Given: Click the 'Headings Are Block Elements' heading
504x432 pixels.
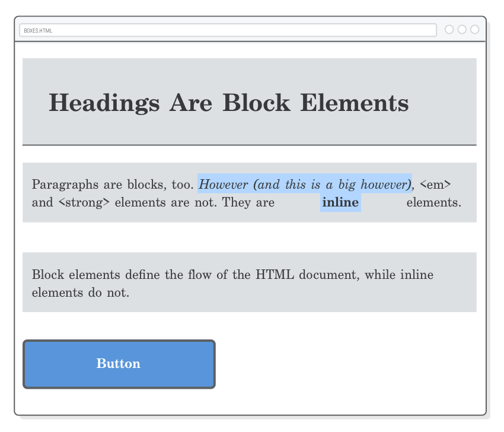Looking at the screenshot, I should click(229, 103).
